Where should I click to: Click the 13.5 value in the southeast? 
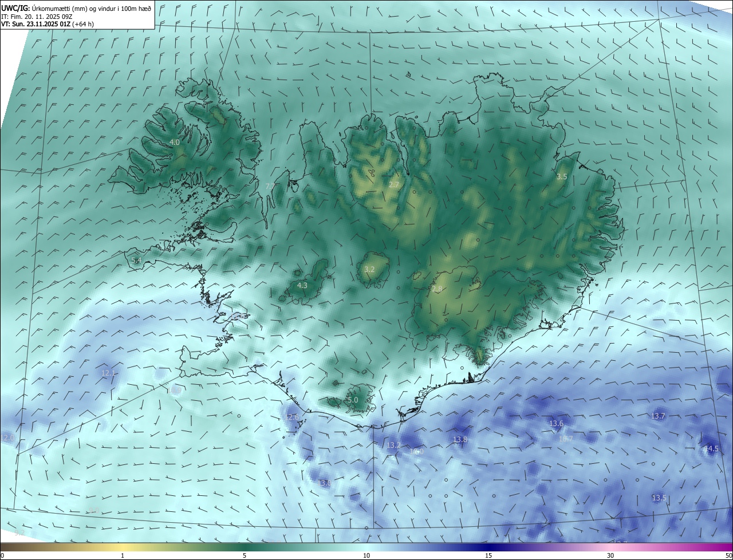[x=659, y=498]
